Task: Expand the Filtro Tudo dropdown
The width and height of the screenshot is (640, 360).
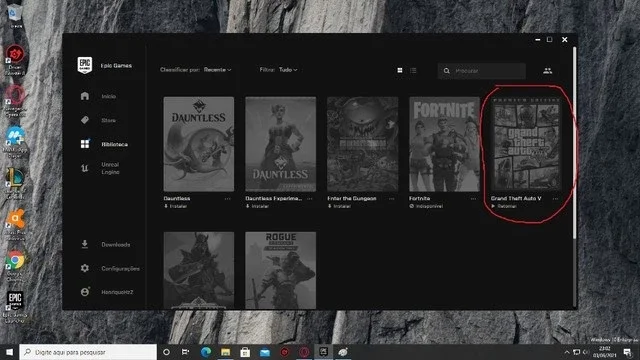Action: point(288,70)
